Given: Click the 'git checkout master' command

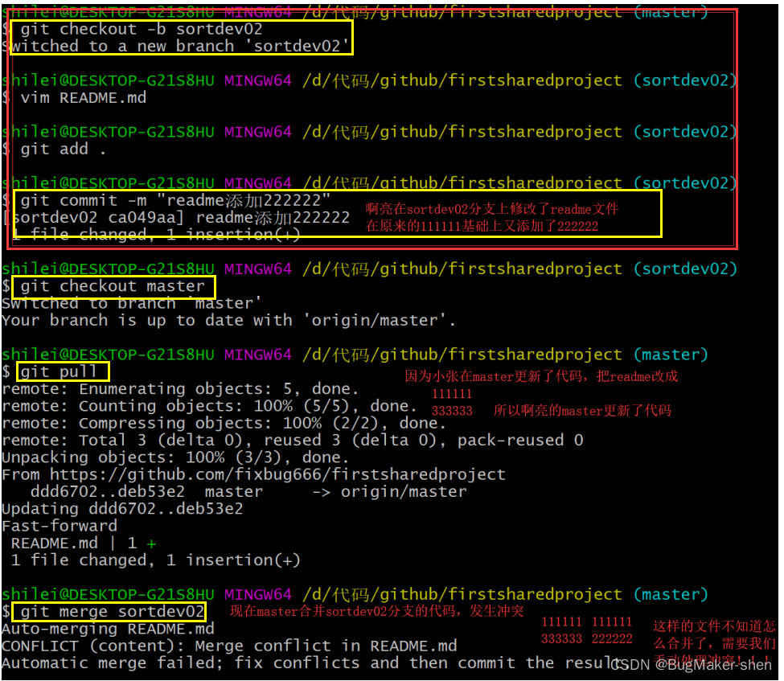Looking at the screenshot, I should [113, 286].
